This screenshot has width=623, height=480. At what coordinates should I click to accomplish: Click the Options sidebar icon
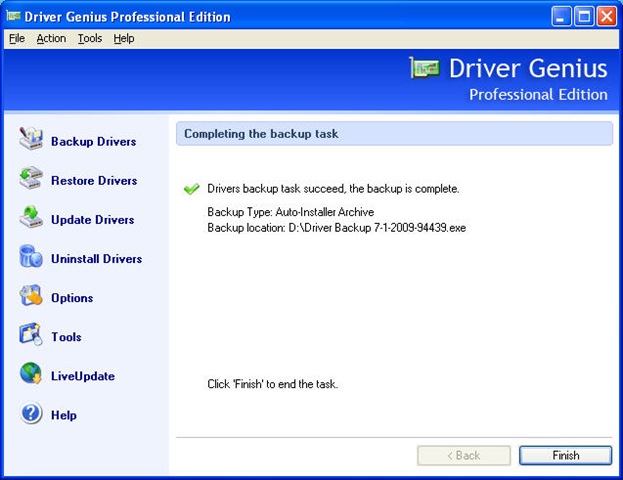[31, 295]
